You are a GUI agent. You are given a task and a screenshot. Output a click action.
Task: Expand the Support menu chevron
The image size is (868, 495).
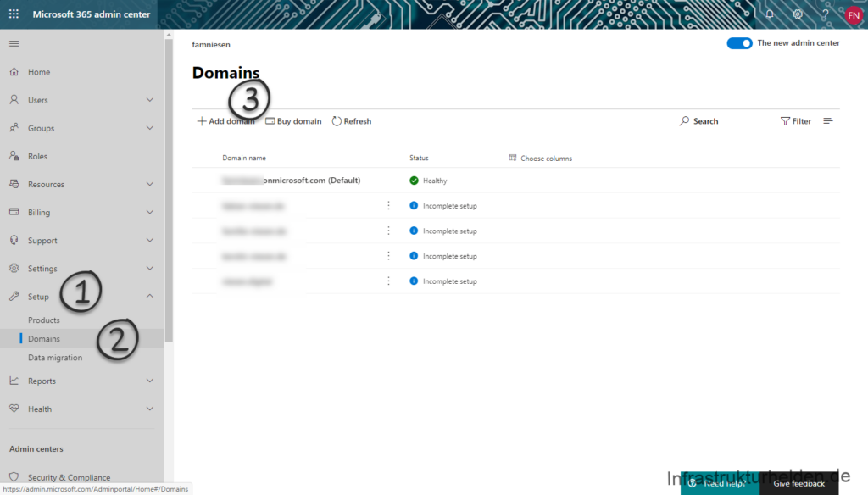(x=149, y=241)
